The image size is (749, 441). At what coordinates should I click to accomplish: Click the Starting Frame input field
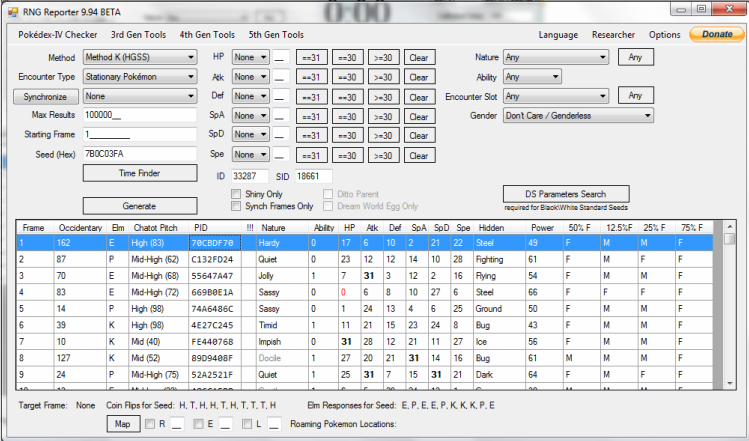tap(139, 135)
